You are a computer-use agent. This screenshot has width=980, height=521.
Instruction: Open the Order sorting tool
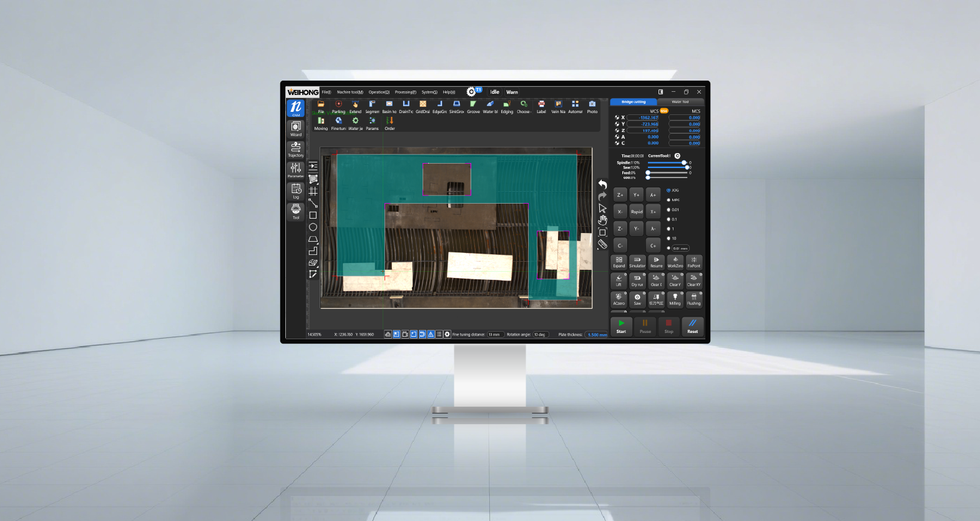click(x=390, y=122)
